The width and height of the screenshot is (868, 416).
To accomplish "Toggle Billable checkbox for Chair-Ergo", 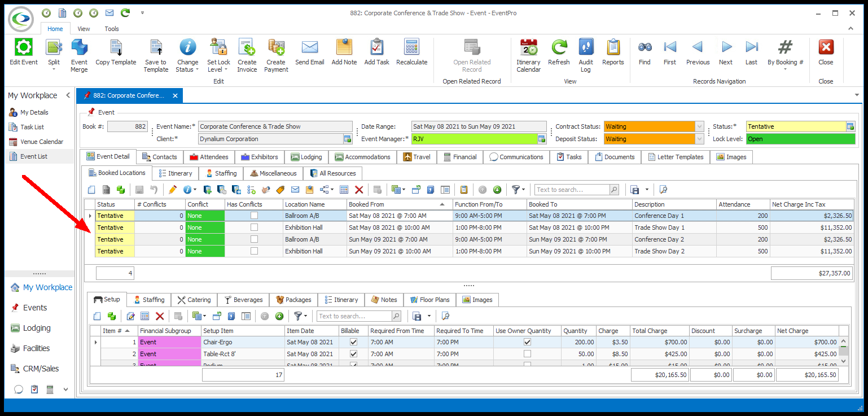I will tap(353, 342).
